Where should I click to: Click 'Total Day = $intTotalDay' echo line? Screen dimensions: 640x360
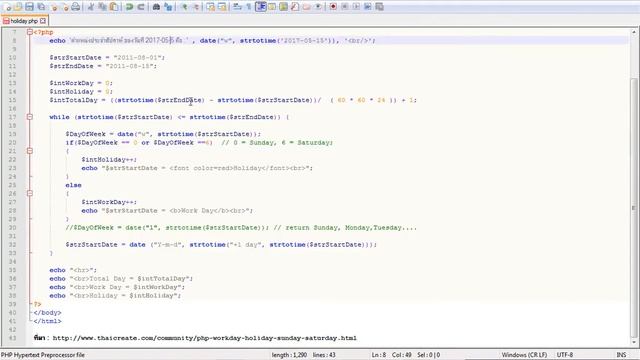pyautogui.click(x=121, y=279)
